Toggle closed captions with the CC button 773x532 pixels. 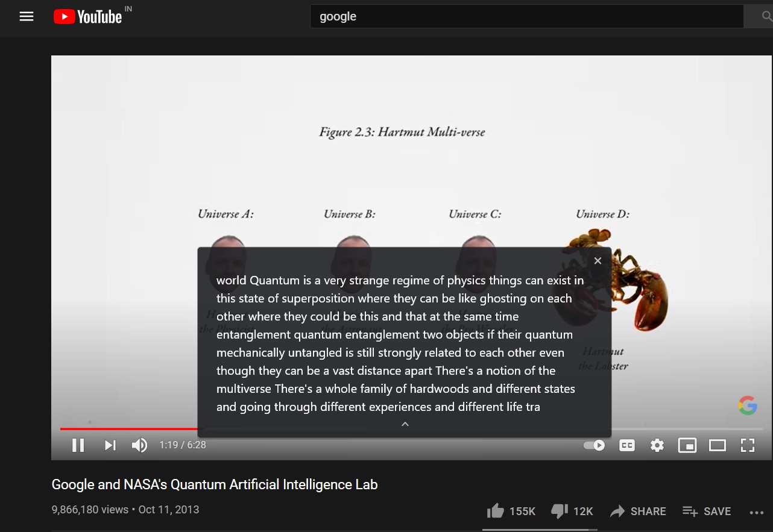(626, 445)
